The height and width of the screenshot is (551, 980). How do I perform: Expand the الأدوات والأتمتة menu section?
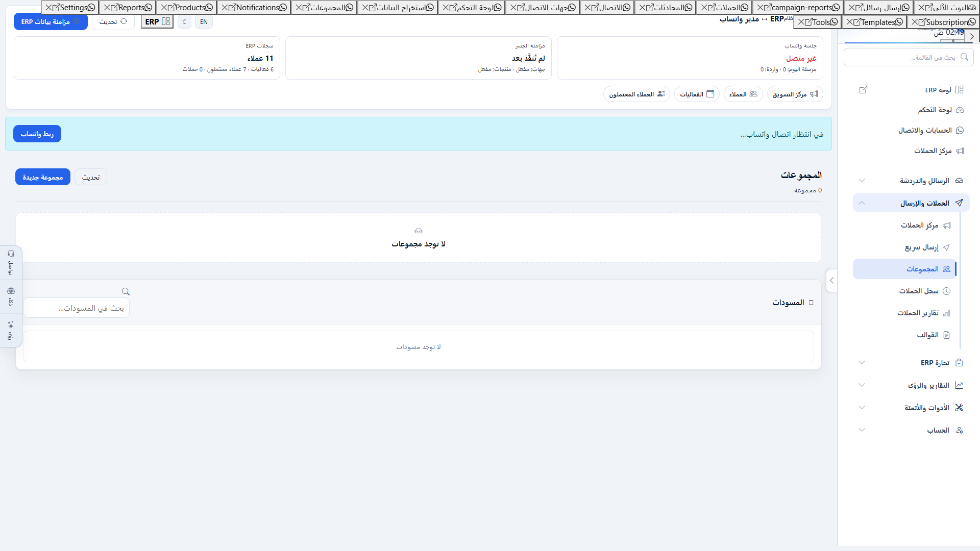click(911, 408)
